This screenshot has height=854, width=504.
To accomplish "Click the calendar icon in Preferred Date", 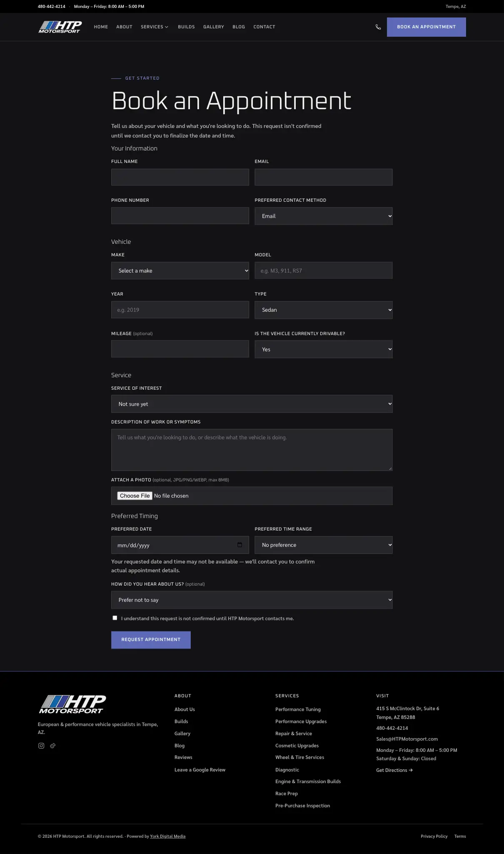I will (x=240, y=545).
